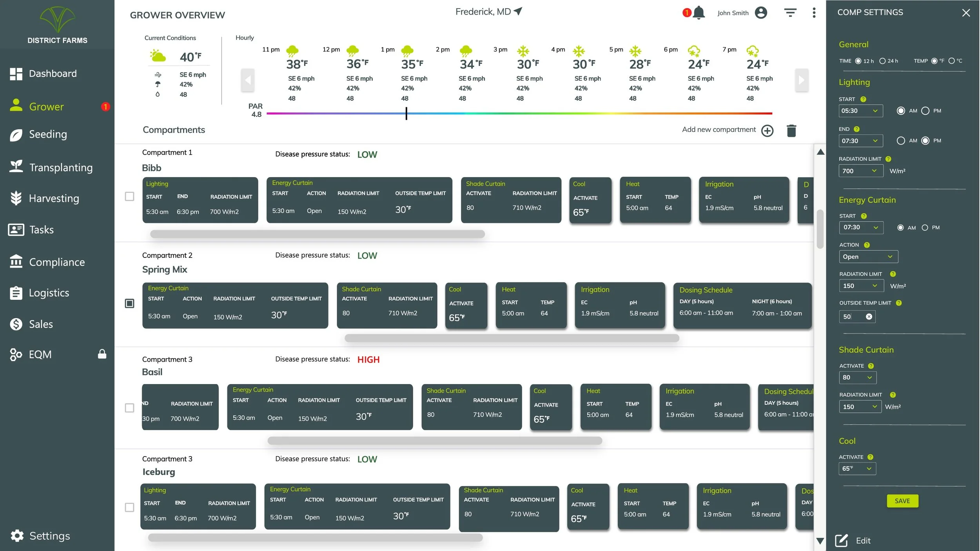Clear the Outside Temp Limit field

tap(869, 317)
